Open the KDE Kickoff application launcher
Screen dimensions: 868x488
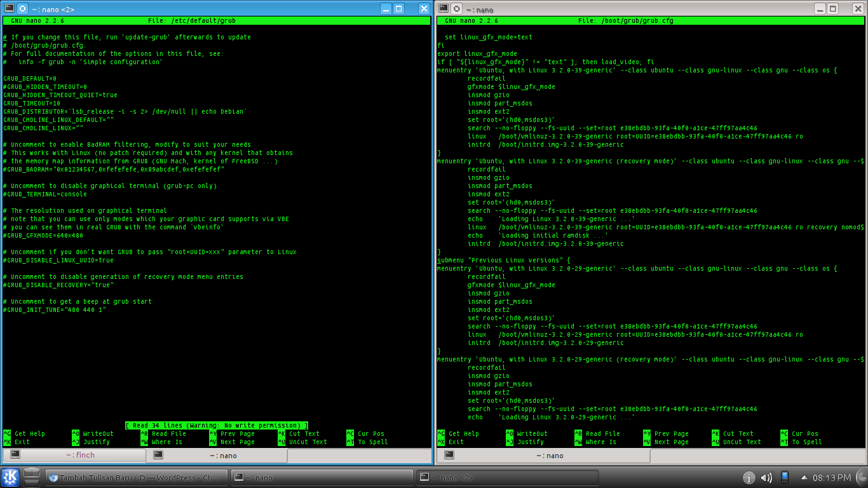(x=10, y=477)
